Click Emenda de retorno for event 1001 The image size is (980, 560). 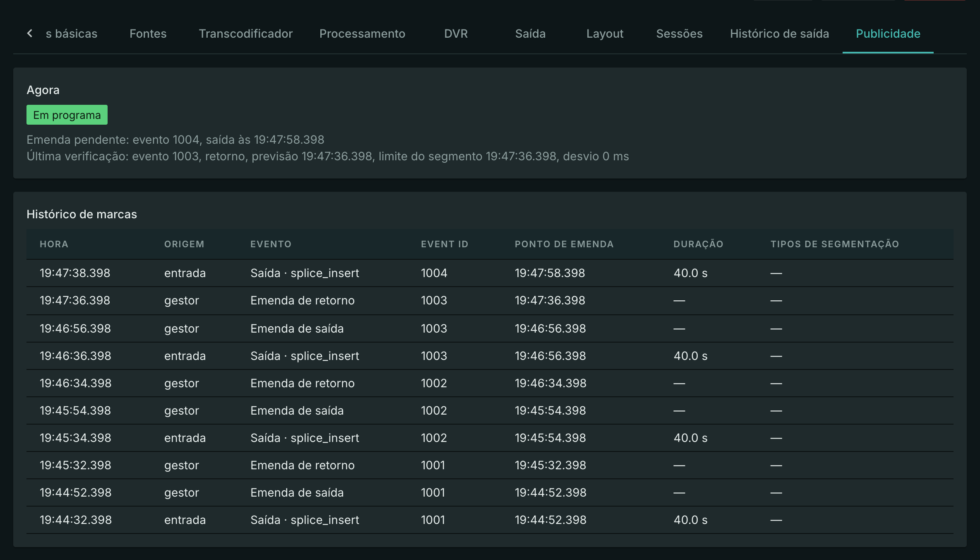(x=302, y=465)
